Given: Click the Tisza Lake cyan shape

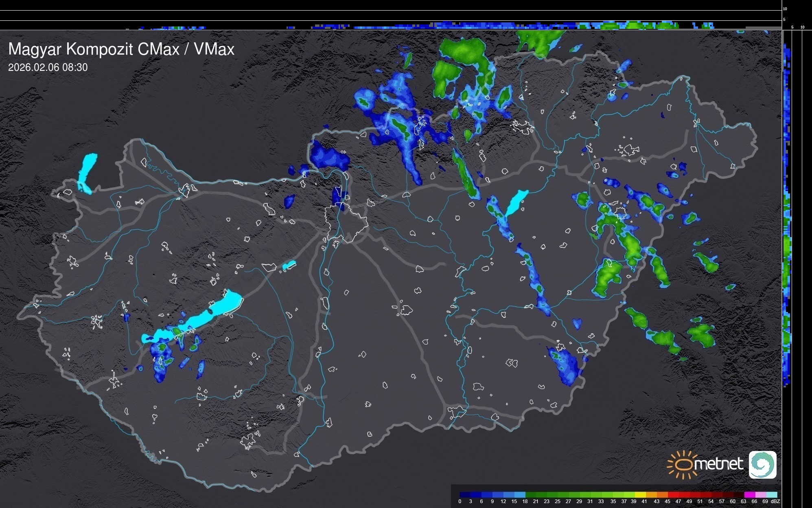Looking at the screenshot, I should [516, 202].
